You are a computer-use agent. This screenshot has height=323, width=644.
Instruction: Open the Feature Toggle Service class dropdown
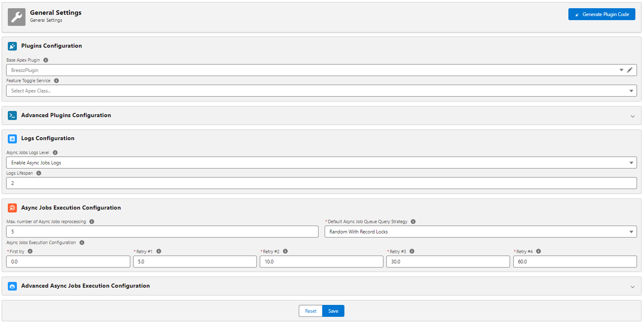pyautogui.click(x=632, y=90)
